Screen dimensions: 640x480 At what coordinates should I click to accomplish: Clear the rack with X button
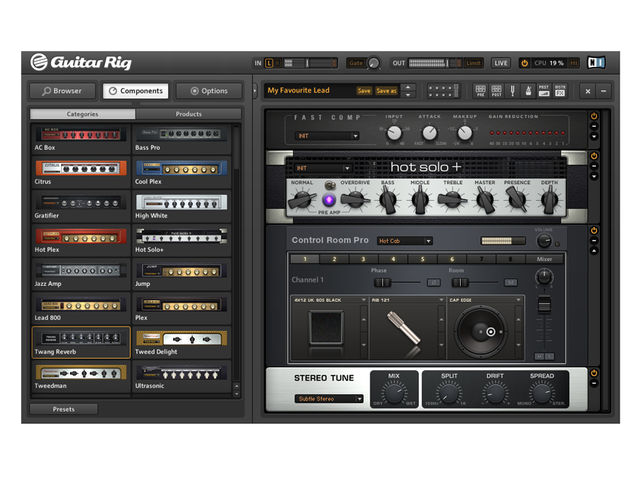tap(588, 91)
